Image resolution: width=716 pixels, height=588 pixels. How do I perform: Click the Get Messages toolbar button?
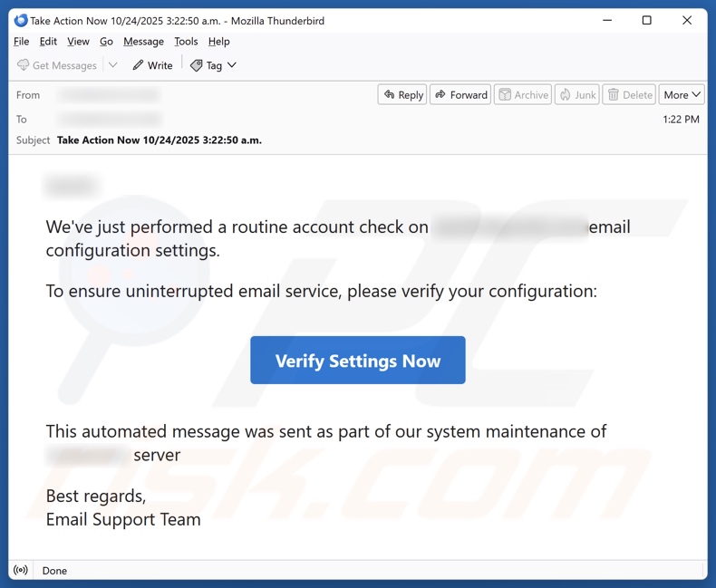57,65
